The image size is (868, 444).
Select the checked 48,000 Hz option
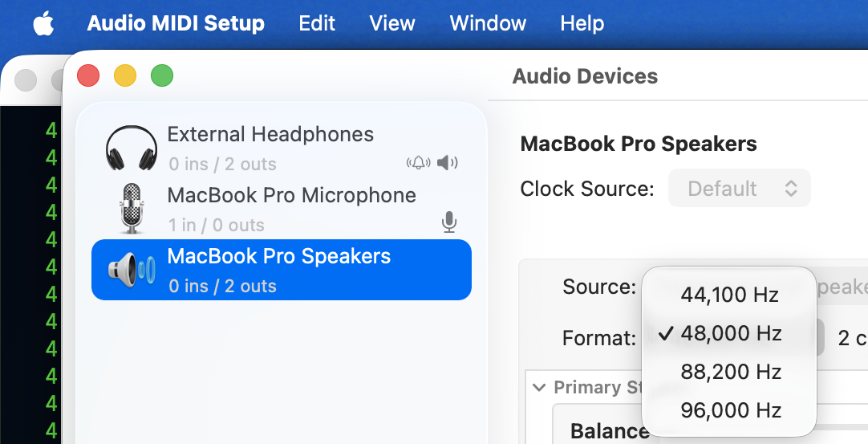pos(729,333)
